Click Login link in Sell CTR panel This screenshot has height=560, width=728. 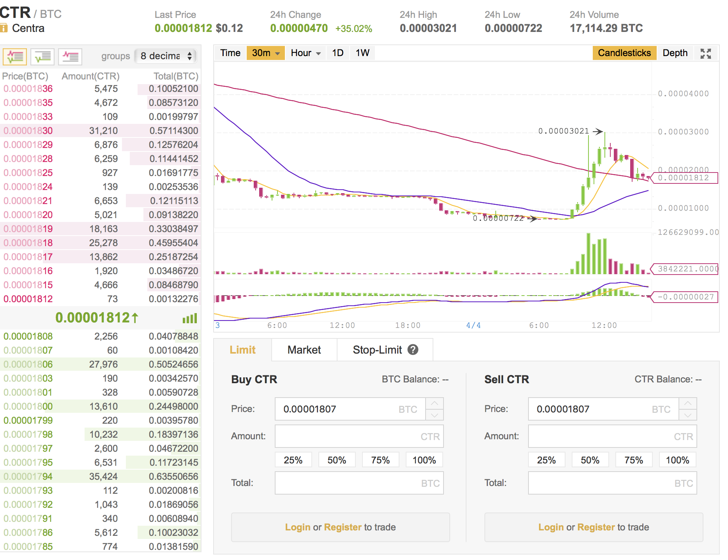tap(551, 527)
